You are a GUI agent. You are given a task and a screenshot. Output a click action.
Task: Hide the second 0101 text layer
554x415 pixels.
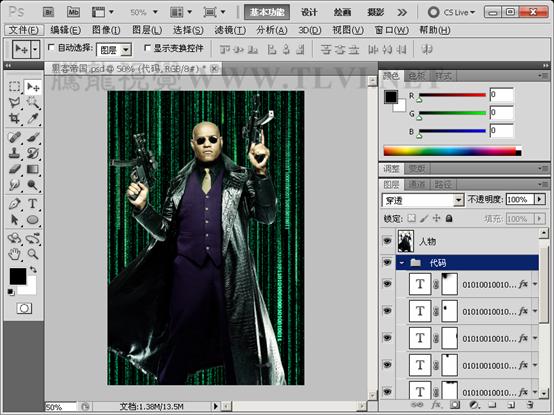coord(387,311)
